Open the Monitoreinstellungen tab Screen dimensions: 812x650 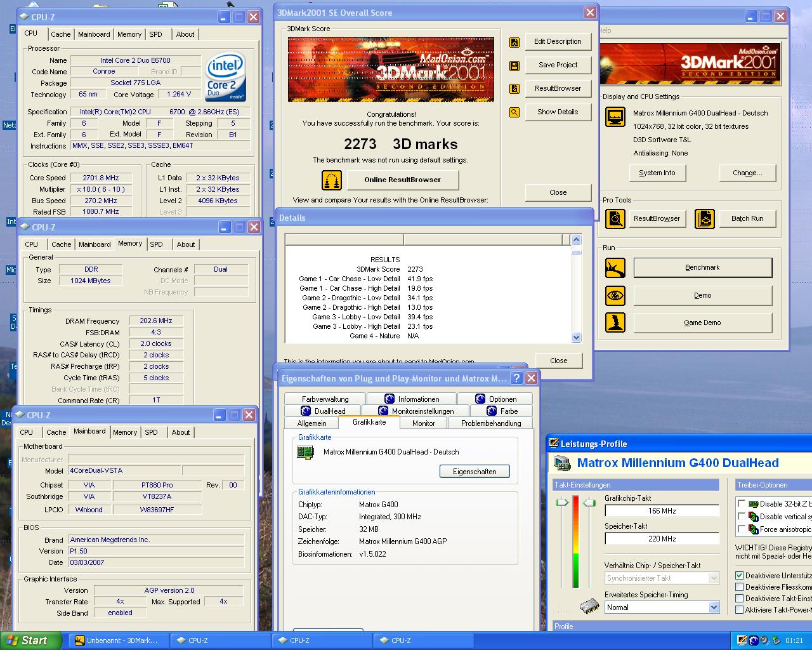pos(416,411)
